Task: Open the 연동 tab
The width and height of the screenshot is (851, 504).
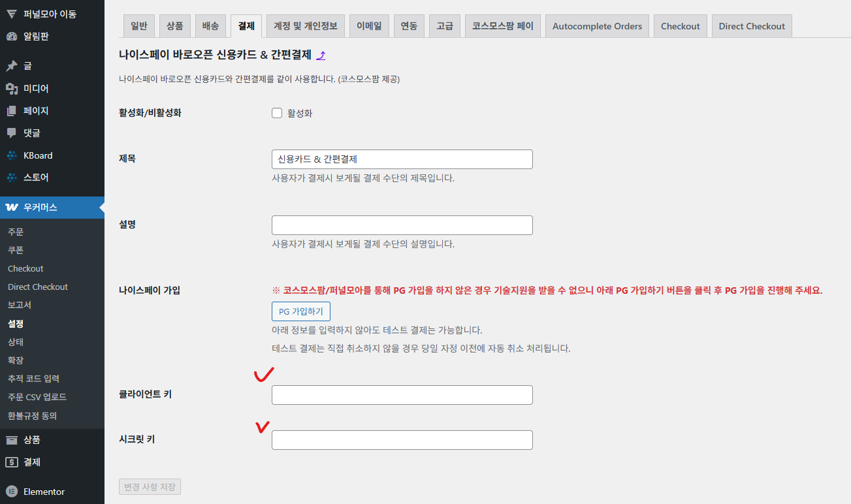Action: (x=409, y=26)
